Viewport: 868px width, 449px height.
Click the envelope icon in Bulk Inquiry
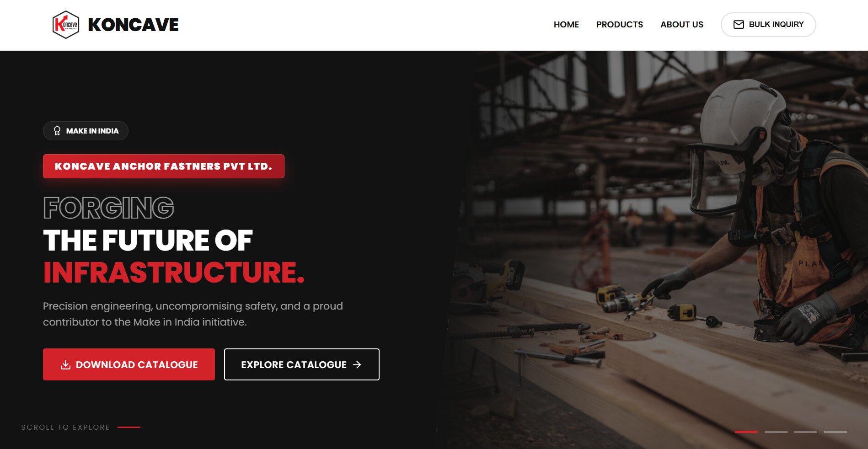click(x=739, y=25)
